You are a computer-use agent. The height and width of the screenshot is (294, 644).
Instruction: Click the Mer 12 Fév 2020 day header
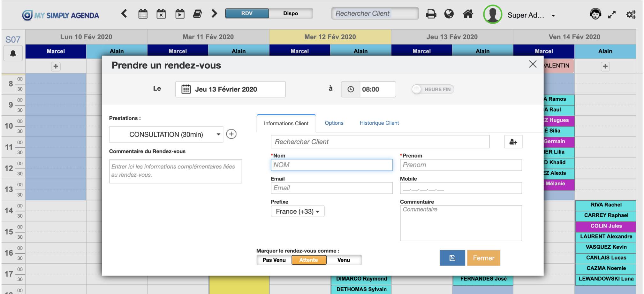(330, 37)
